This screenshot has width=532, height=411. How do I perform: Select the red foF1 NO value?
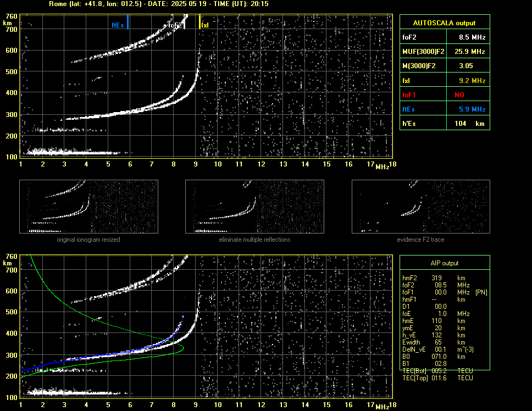coord(459,95)
